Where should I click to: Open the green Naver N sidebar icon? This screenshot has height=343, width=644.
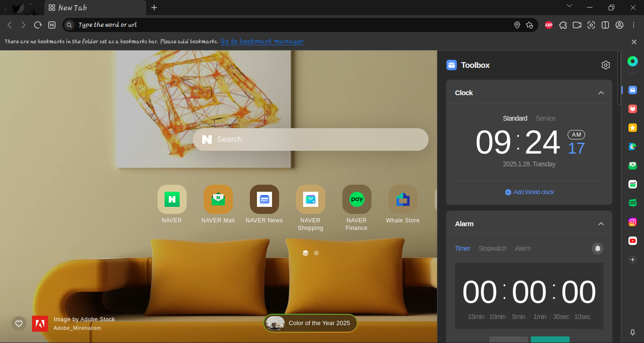(x=633, y=165)
